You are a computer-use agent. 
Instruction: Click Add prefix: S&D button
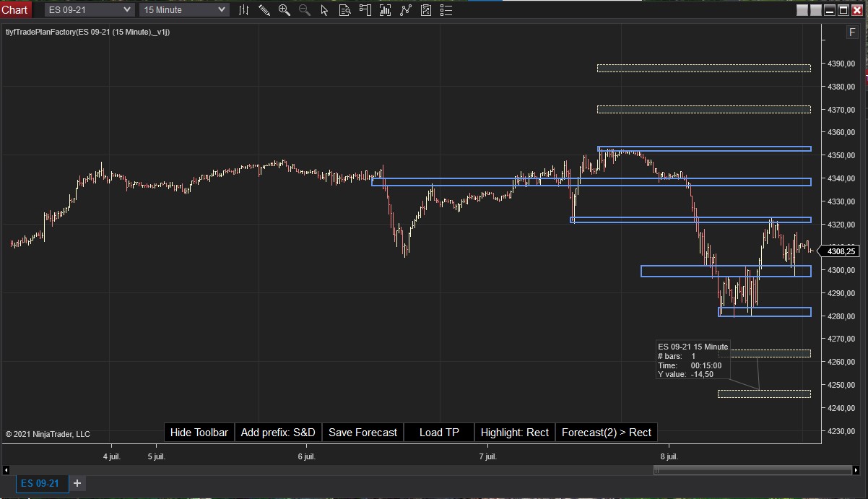pyautogui.click(x=278, y=433)
